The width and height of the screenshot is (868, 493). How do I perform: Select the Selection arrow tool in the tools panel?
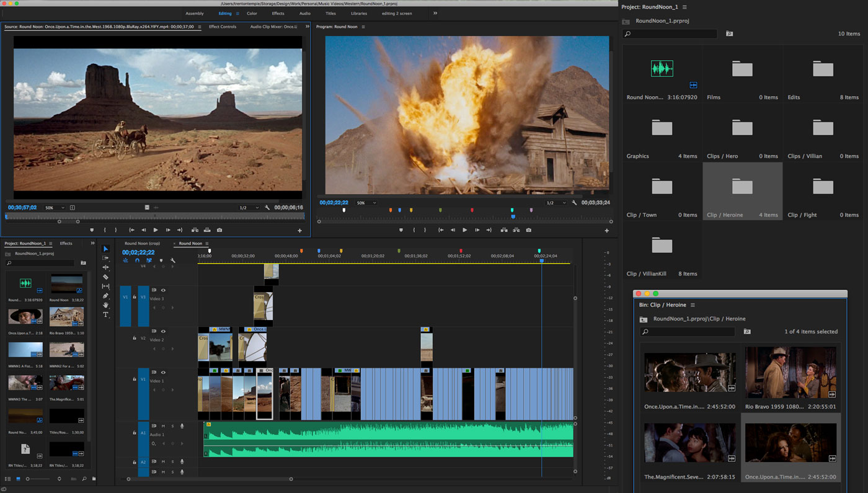click(x=105, y=249)
